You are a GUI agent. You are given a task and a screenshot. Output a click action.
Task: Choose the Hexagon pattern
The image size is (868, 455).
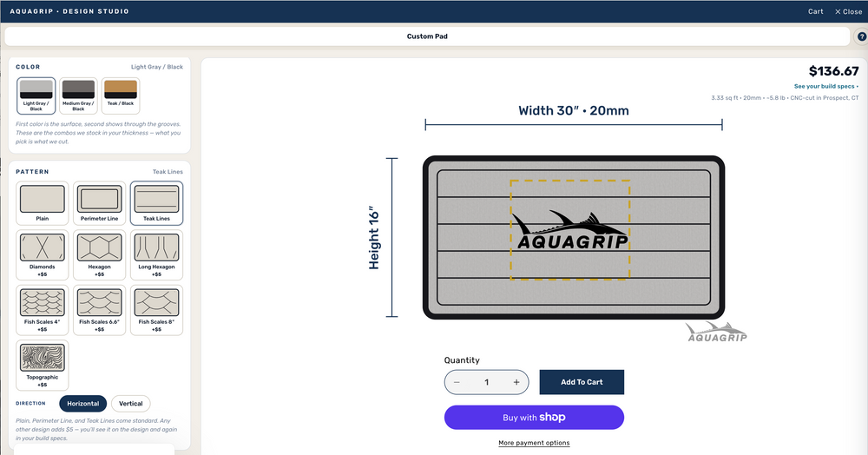(x=99, y=254)
